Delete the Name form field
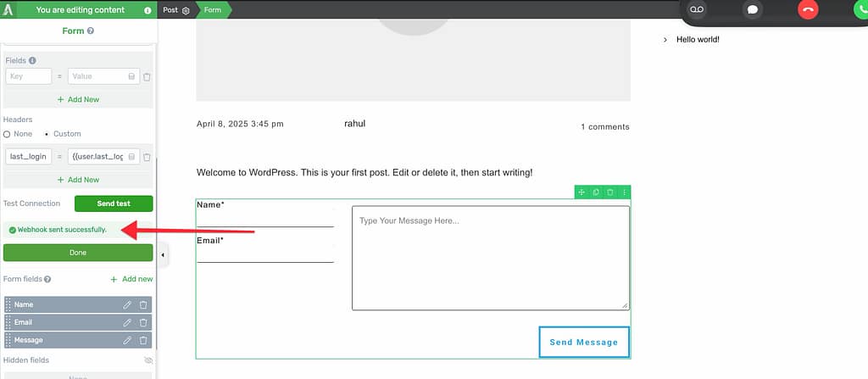This screenshot has height=379, width=868. [x=143, y=304]
